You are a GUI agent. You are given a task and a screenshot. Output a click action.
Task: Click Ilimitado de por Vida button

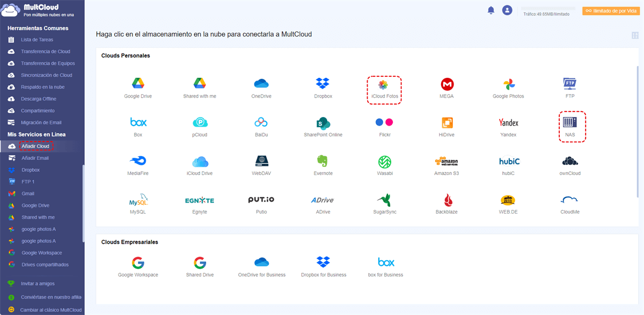tap(611, 11)
